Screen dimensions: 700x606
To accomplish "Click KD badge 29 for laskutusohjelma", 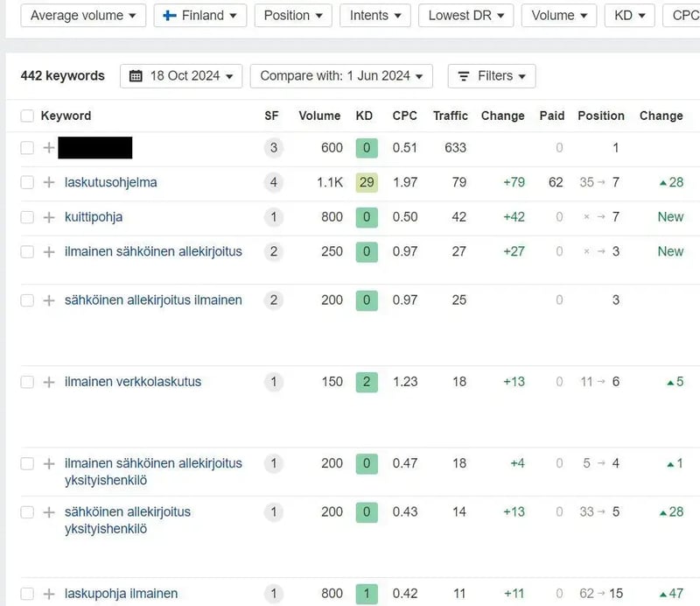I will pyautogui.click(x=367, y=182).
